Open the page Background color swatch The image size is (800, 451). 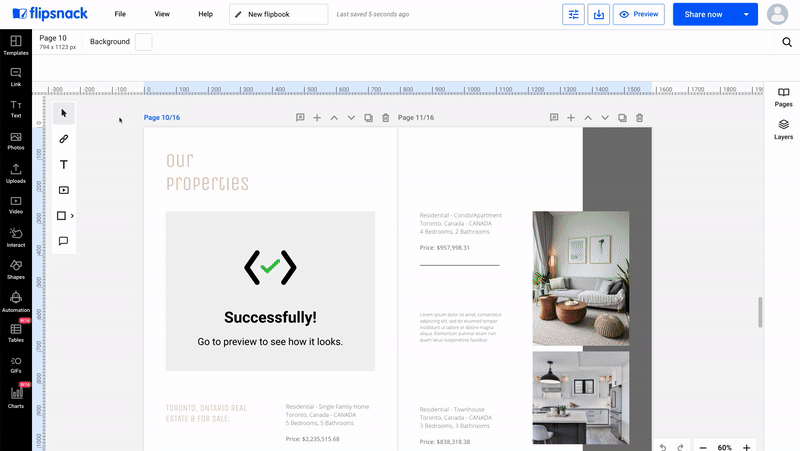click(143, 42)
